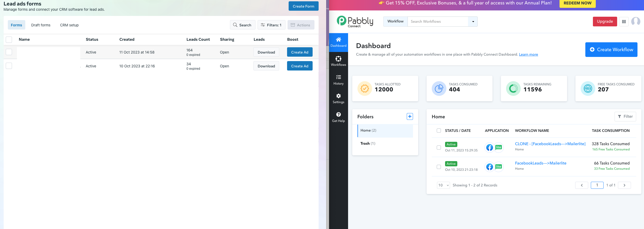This screenshot has height=229, width=644.
Task: Check the form created 10 Oct 2023
Action: click(9, 66)
